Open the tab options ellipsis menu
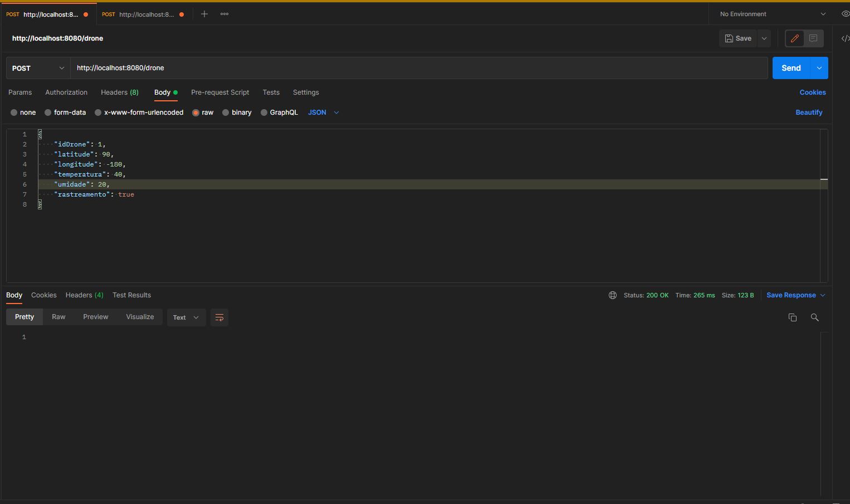 point(224,14)
